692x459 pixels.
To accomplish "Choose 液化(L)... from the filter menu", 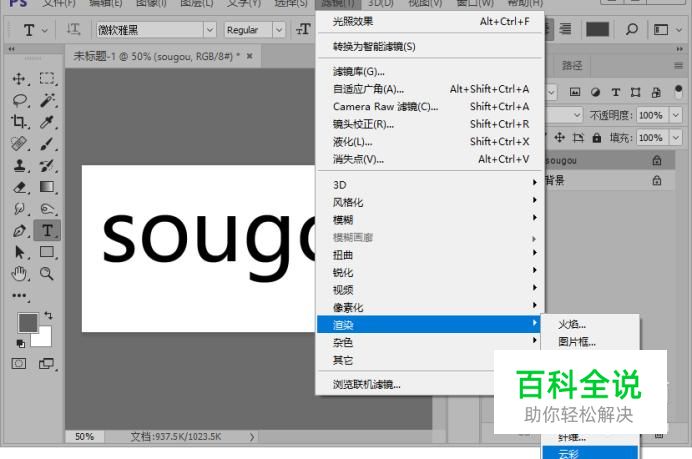I will (x=430, y=142).
